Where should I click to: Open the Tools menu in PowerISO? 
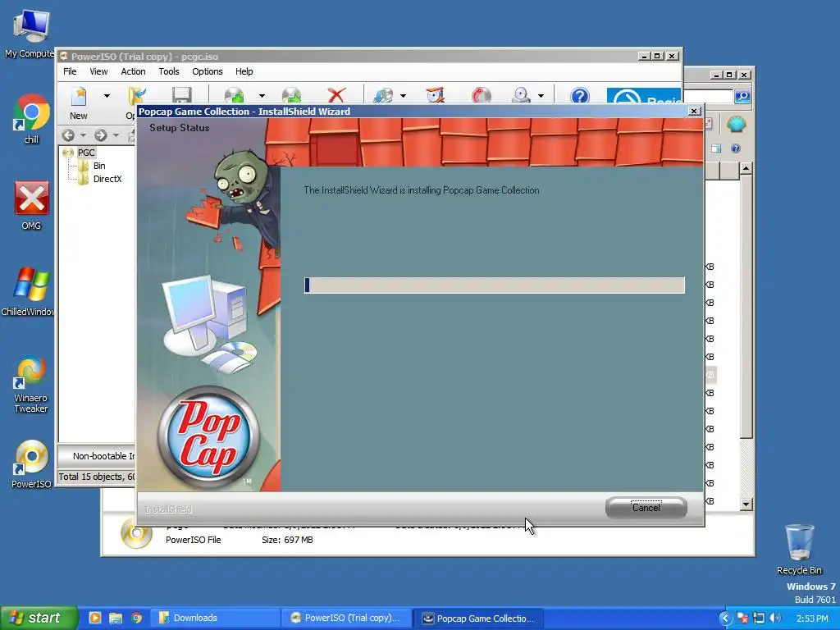[169, 71]
